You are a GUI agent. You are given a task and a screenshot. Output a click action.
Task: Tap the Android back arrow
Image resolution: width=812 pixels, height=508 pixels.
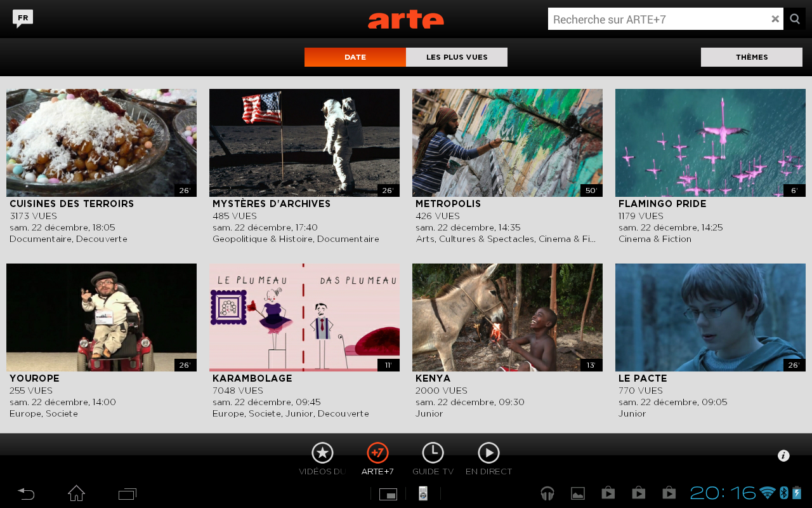pyautogui.click(x=26, y=493)
